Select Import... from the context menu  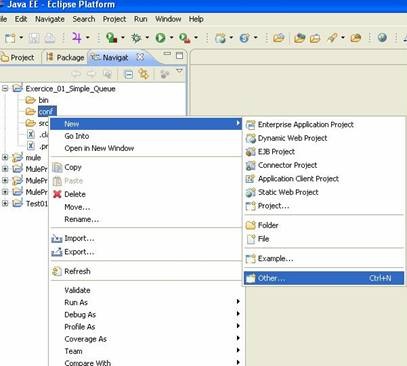pos(79,238)
